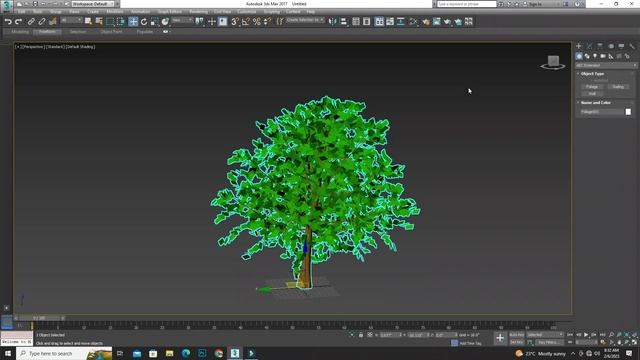
Task: Switch to the Modify command panel tab
Action: point(589,46)
